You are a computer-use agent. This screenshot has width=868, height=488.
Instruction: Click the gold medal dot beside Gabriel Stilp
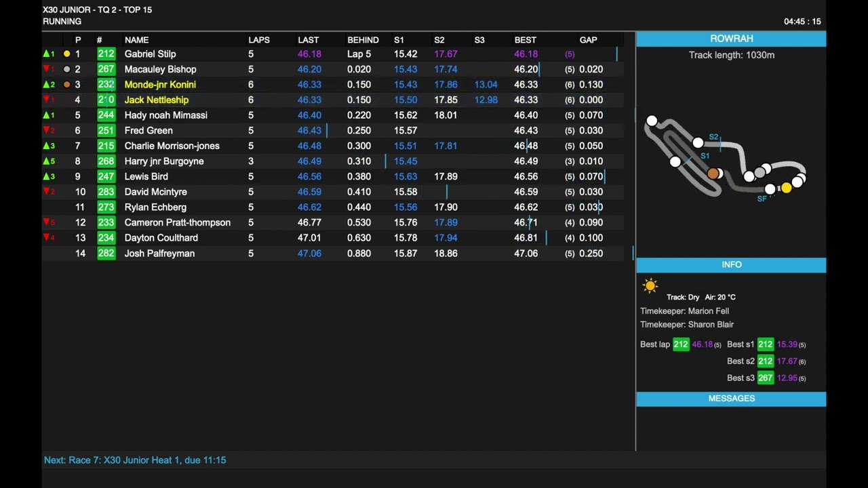tap(66, 54)
